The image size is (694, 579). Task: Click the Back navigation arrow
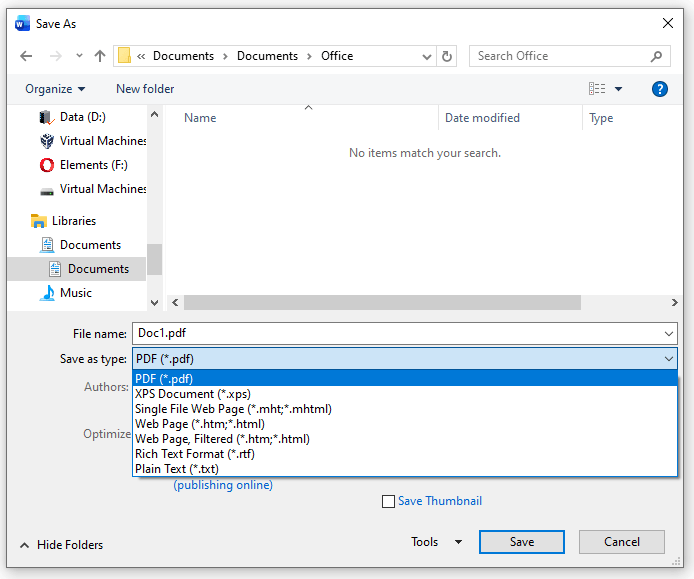26,56
